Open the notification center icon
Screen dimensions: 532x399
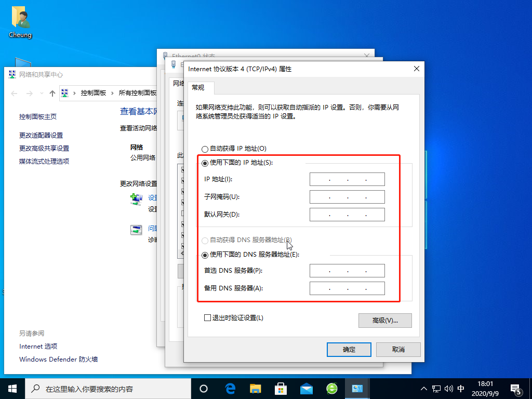(516, 390)
